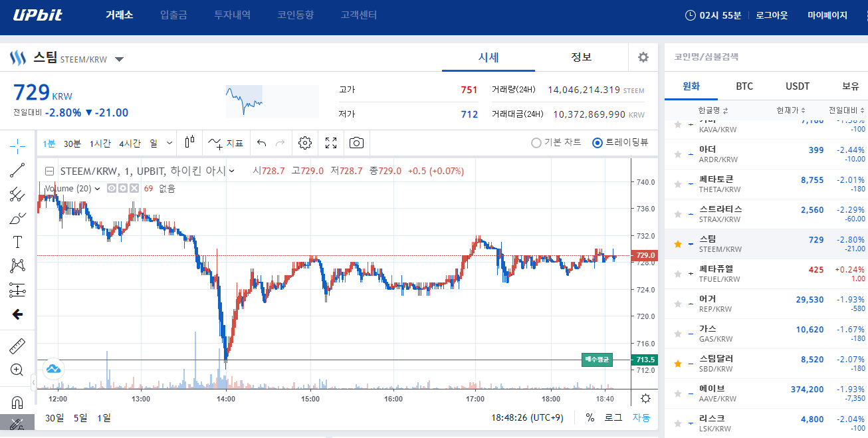The image size is (868, 438).
Task: Select the 트레이딩뷰 radio button
Action: 597,142
